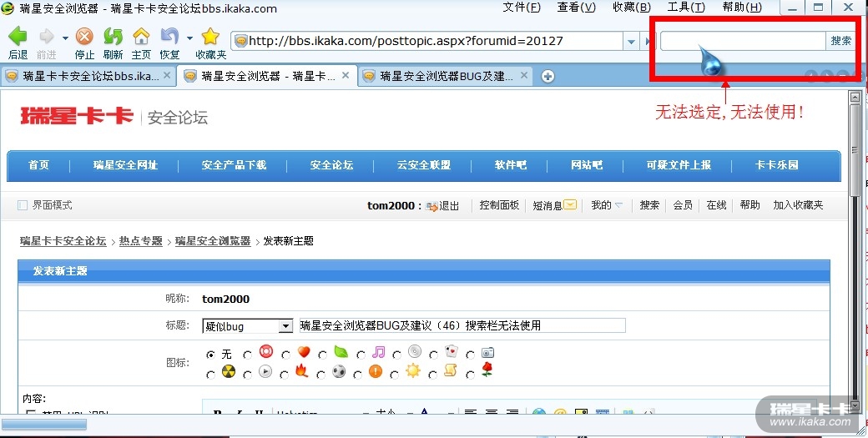Click the 热点专题 breadcrumb link
Image resolution: width=868 pixels, height=438 pixels.
point(140,241)
